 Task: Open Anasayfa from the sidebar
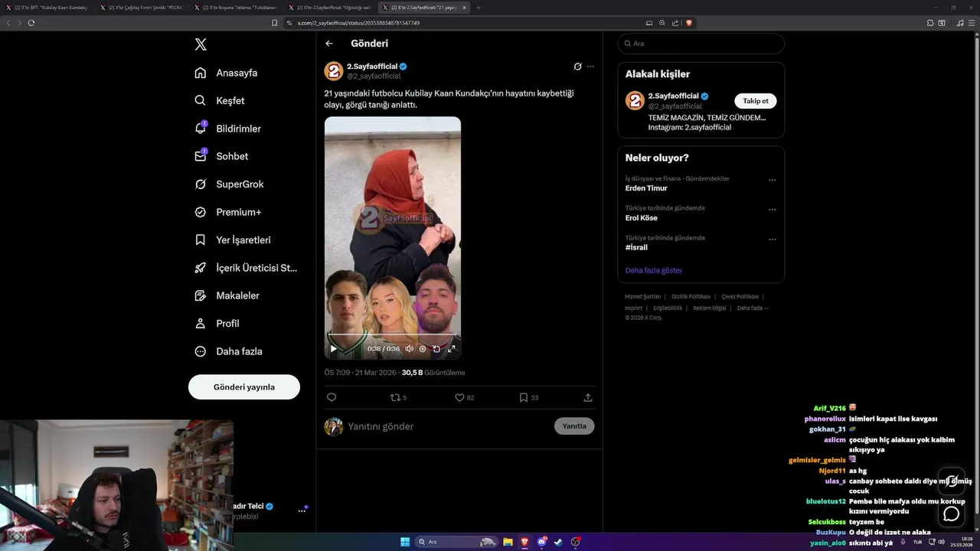226,73
